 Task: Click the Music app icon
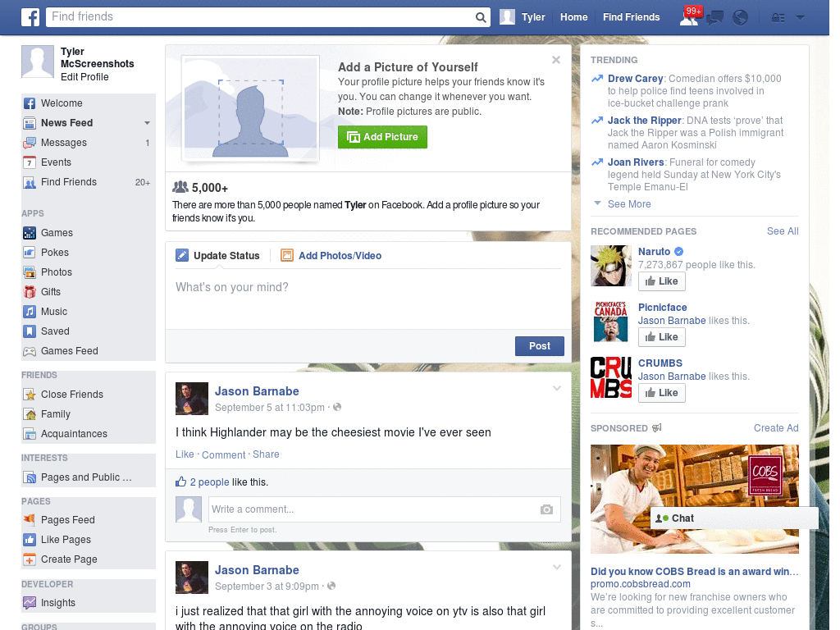pyautogui.click(x=30, y=312)
